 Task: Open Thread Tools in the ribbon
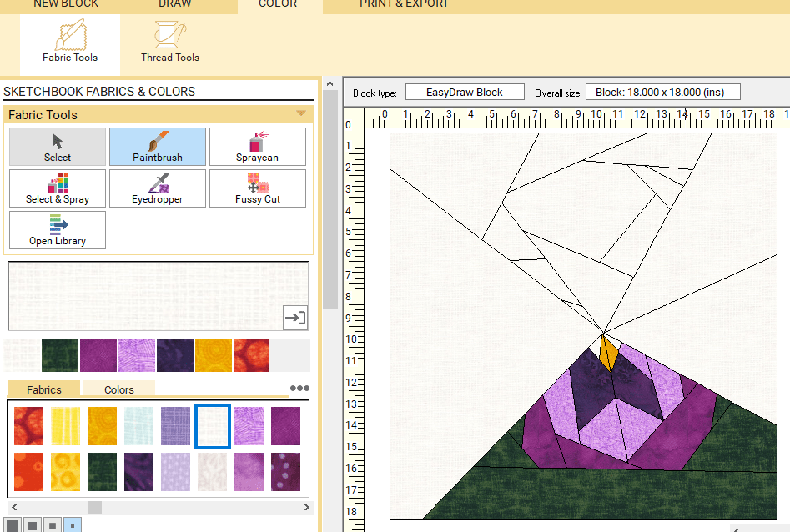click(169, 43)
